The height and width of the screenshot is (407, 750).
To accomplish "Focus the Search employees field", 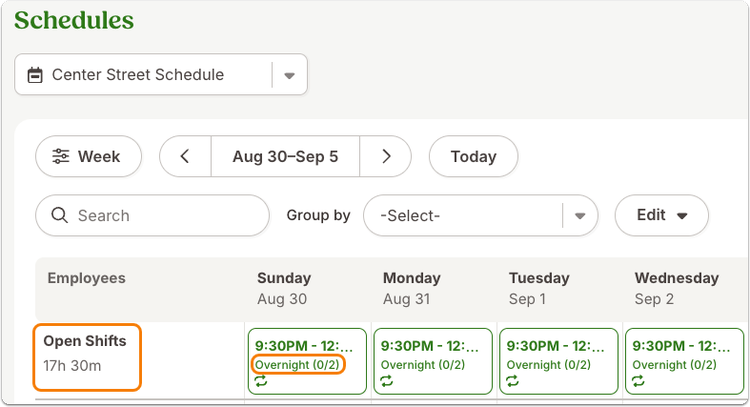I will click(x=153, y=215).
